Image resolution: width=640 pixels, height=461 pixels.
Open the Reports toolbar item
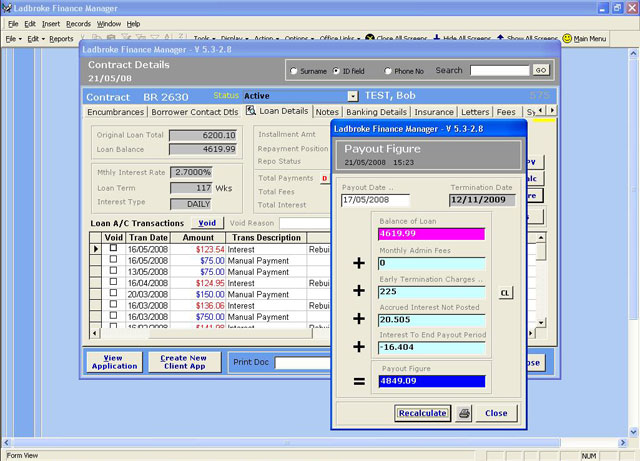[61, 39]
